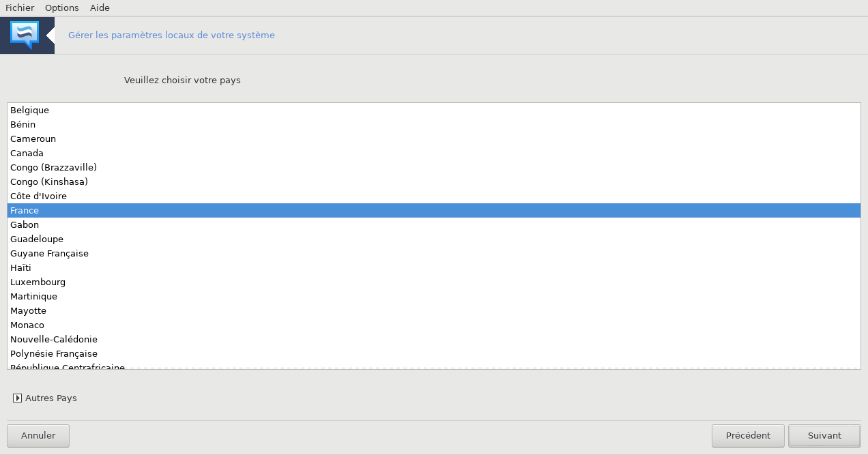Click the locale manager flag icon

[x=25, y=35]
